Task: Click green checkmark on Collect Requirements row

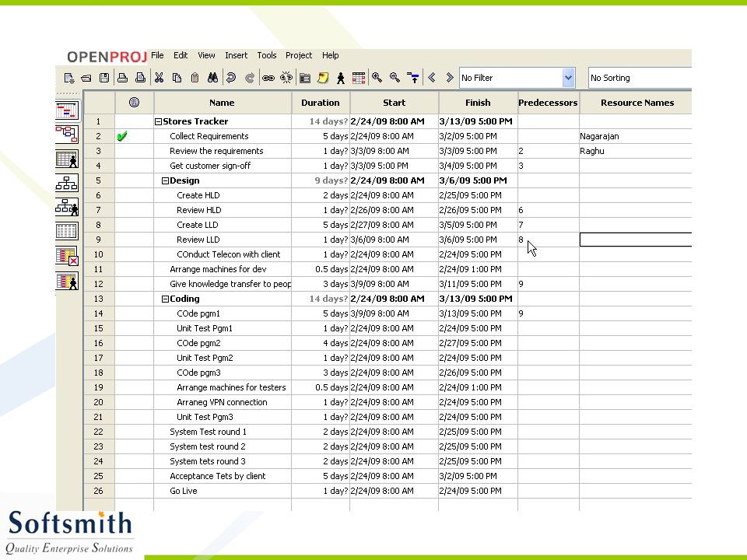Action: pyautogui.click(x=122, y=136)
